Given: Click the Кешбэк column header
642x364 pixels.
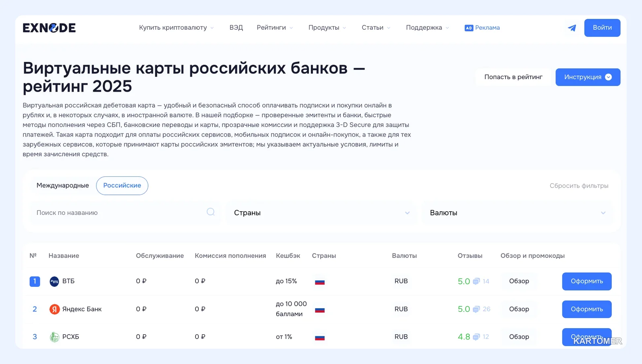Looking at the screenshot, I should click(x=288, y=256).
